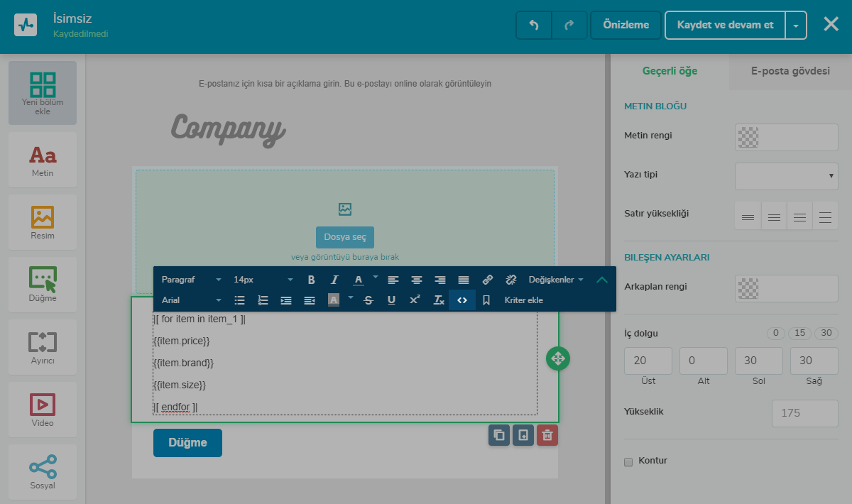852x504 pixels.
Task: Toggle bold formatting
Action: 311,280
